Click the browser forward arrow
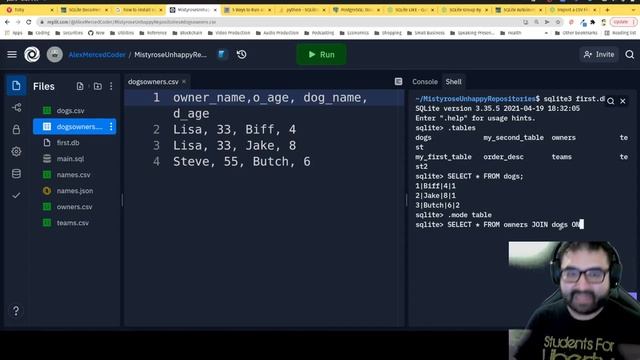640x360 pixels. [18, 22]
